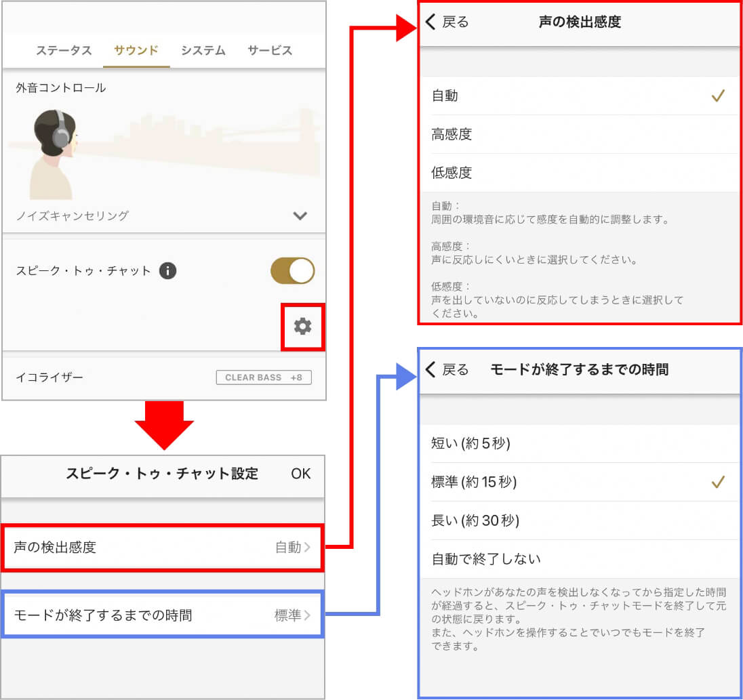
Task: Tap the CLEAR BASS +8 equalizer badge
Action: pos(264,377)
